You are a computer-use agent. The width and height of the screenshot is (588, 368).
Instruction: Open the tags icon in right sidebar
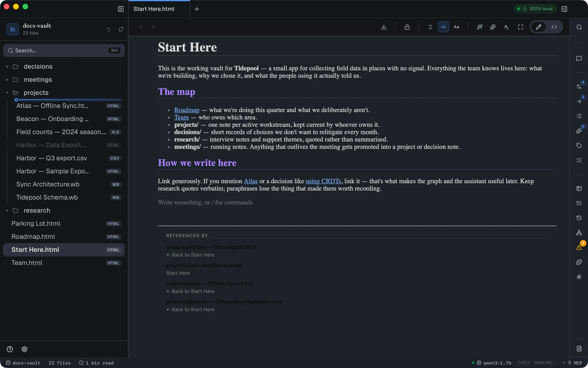579,146
